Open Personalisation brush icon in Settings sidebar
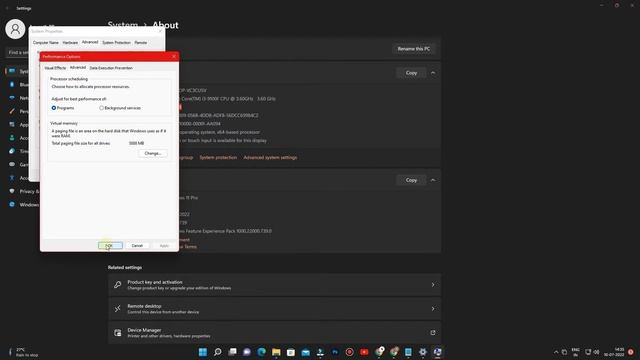 [12, 111]
